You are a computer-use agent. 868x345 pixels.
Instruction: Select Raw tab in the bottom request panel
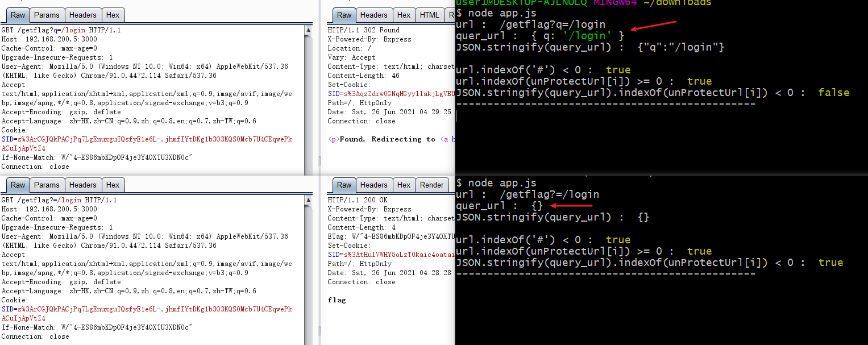click(x=18, y=185)
